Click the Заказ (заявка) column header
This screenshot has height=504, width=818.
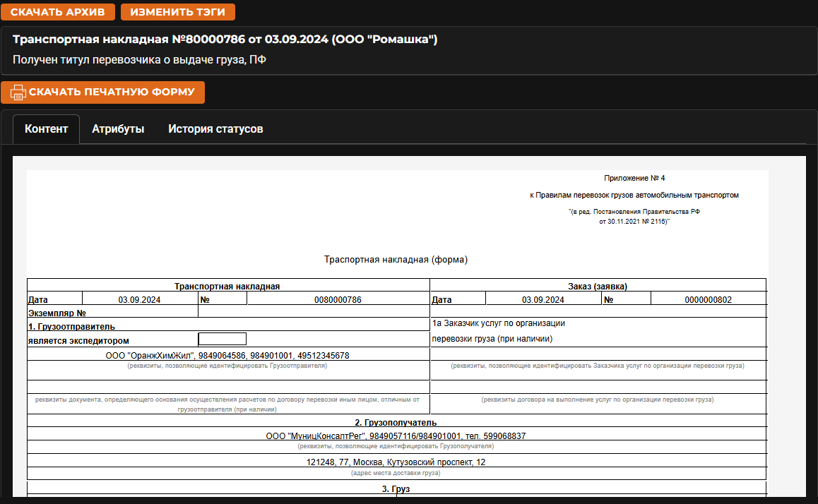click(598, 286)
